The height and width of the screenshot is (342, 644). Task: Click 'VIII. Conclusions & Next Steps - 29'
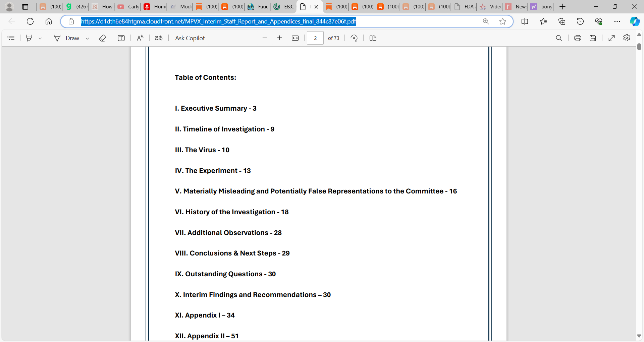[232, 253]
